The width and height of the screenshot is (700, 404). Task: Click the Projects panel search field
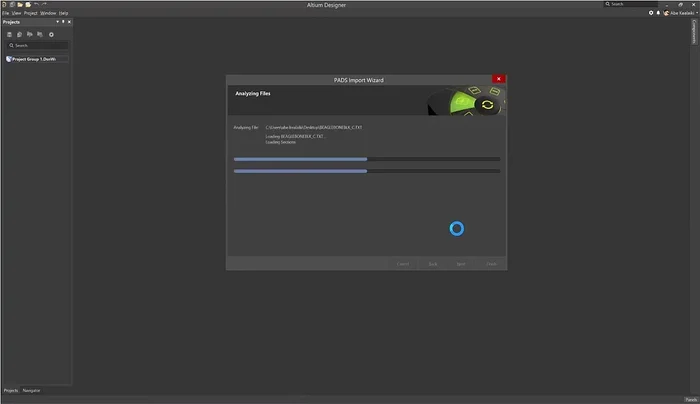[38, 46]
